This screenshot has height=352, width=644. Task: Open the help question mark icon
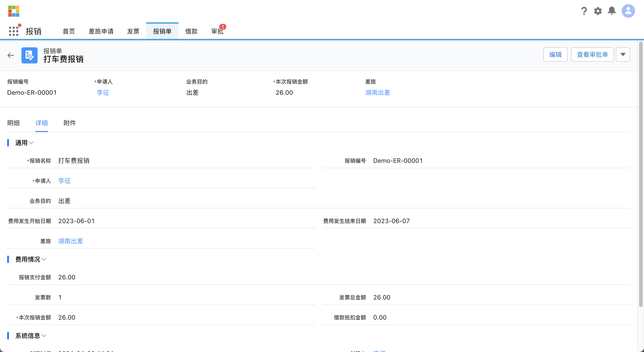pyautogui.click(x=584, y=11)
